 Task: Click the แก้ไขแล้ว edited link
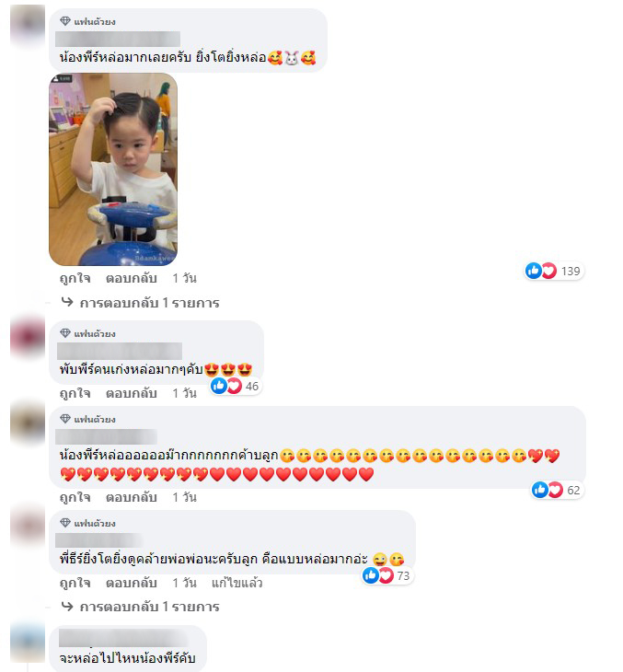[x=237, y=583]
